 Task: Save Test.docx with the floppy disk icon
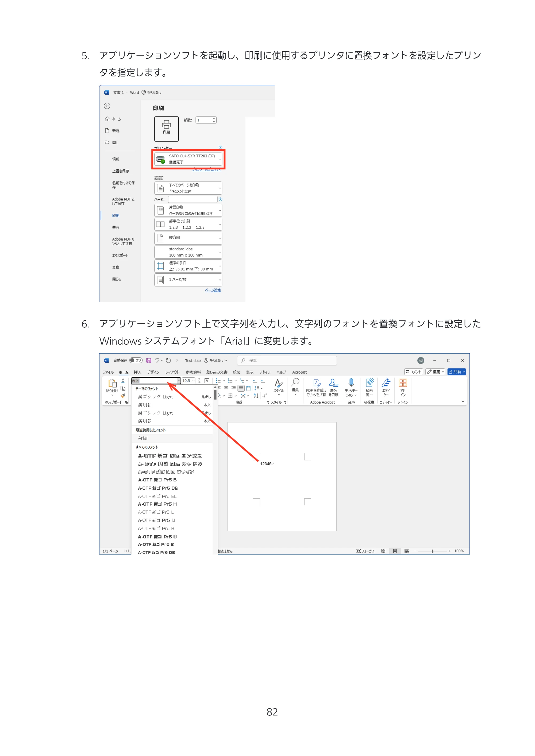(x=149, y=360)
